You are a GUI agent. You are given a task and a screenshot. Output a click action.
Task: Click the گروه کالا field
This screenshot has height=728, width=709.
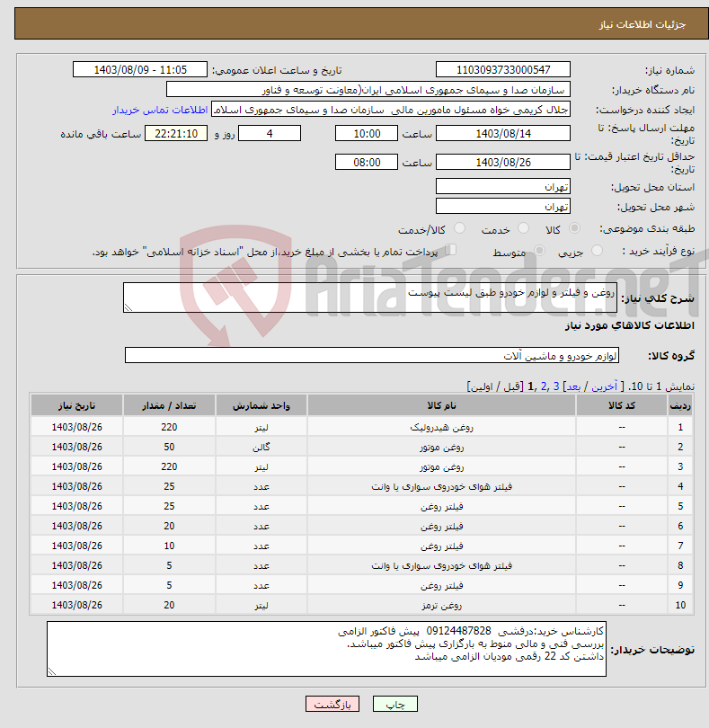coord(371,355)
